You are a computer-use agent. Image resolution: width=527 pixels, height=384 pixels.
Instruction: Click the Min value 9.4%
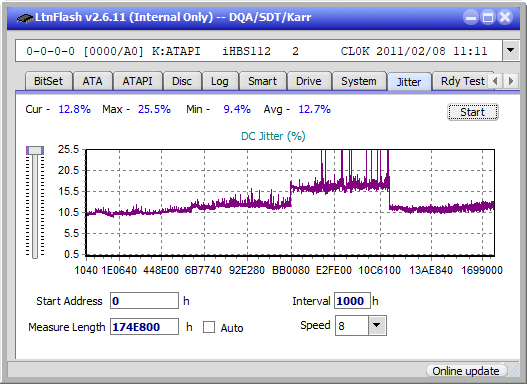point(237,109)
